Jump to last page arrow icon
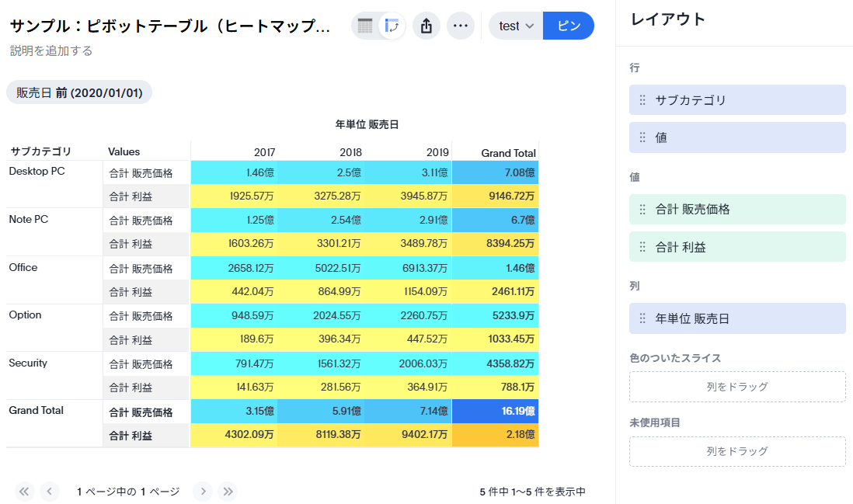 (x=228, y=491)
